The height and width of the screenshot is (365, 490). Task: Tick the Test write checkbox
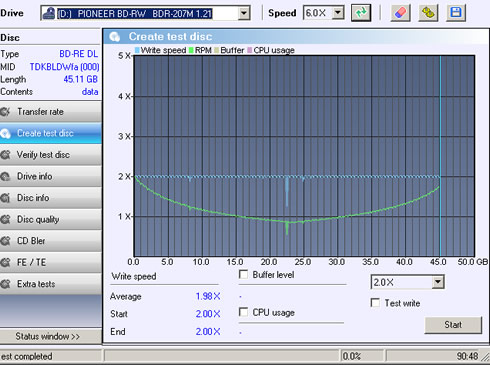tap(375, 303)
